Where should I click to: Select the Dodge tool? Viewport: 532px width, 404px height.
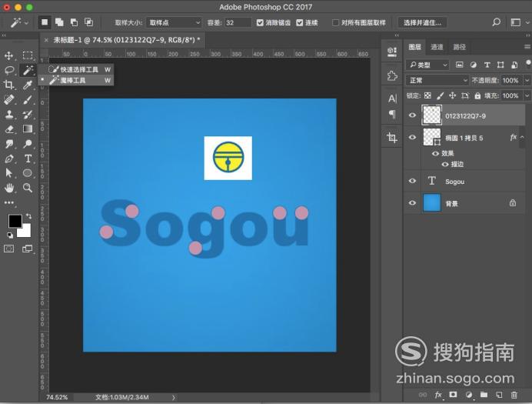coord(28,144)
